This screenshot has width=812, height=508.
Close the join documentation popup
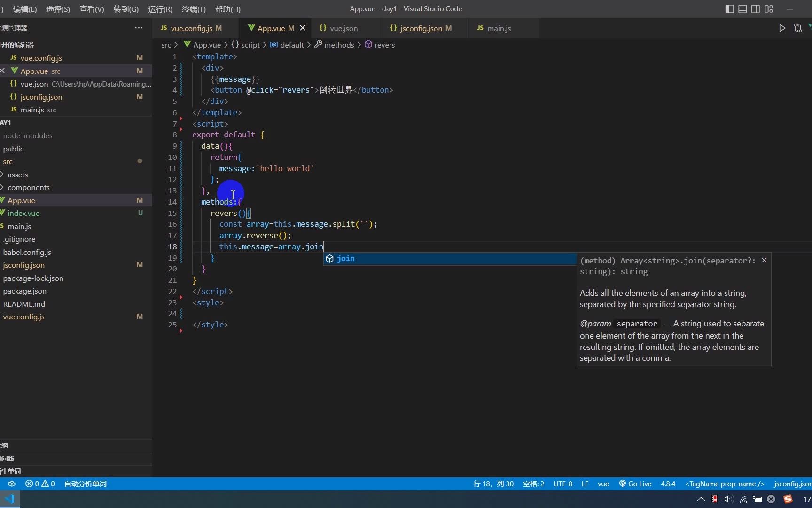(x=764, y=260)
